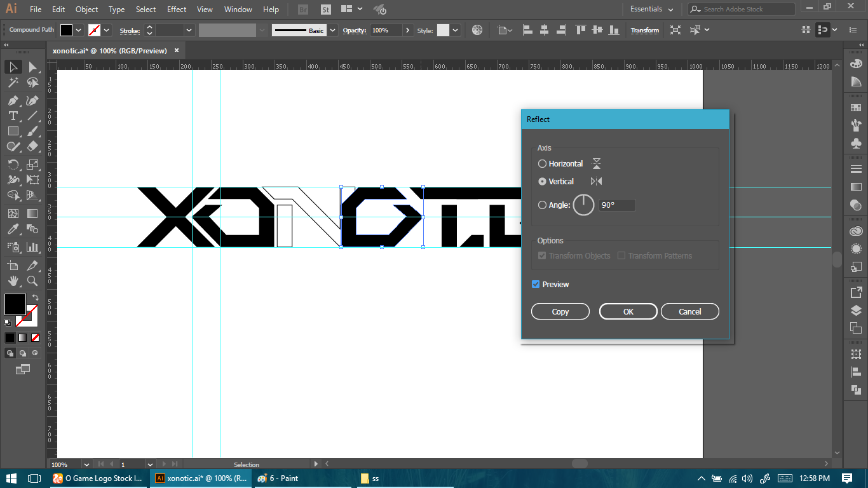Image resolution: width=868 pixels, height=488 pixels.
Task: Select the Eyedropper tool
Action: (x=13, y=229)
